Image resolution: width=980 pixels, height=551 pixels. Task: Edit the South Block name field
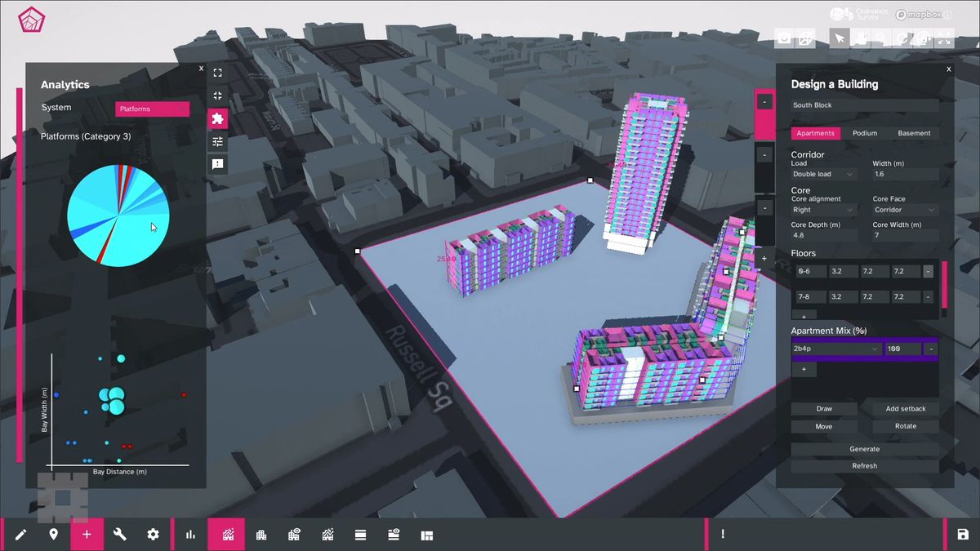click(866, 104)
